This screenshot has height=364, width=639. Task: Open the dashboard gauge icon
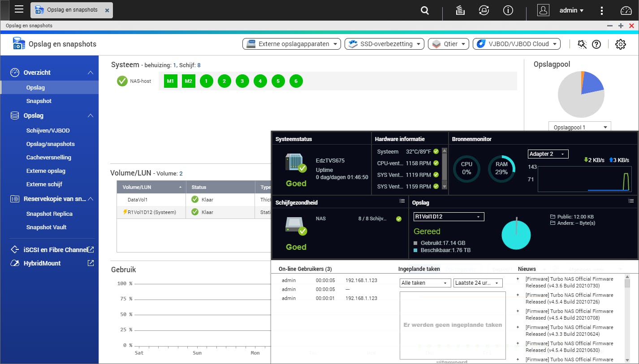point(626,10)
